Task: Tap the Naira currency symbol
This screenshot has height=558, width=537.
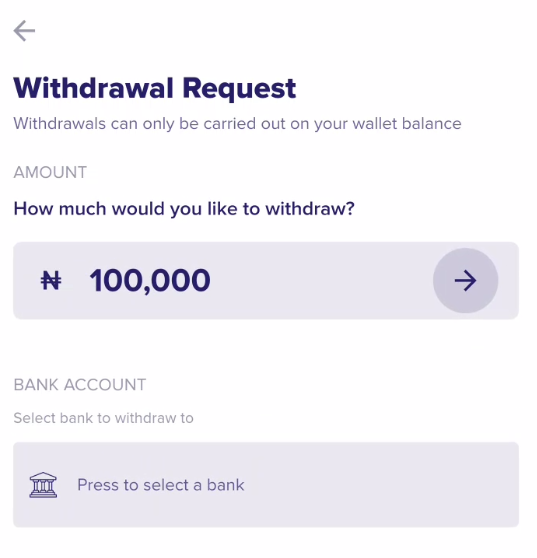Action: pyautogui.click(x=51, y=280)
